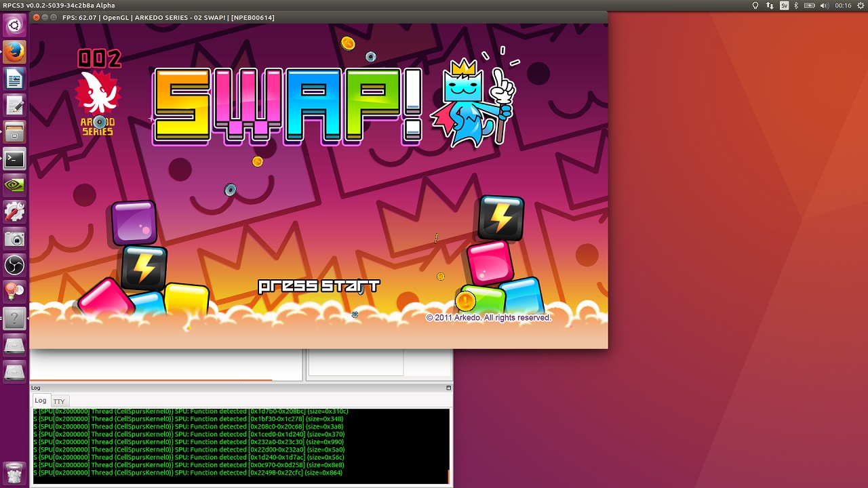
Task: Click the "press start" prompt in game
Action: [x=319, y=286]
